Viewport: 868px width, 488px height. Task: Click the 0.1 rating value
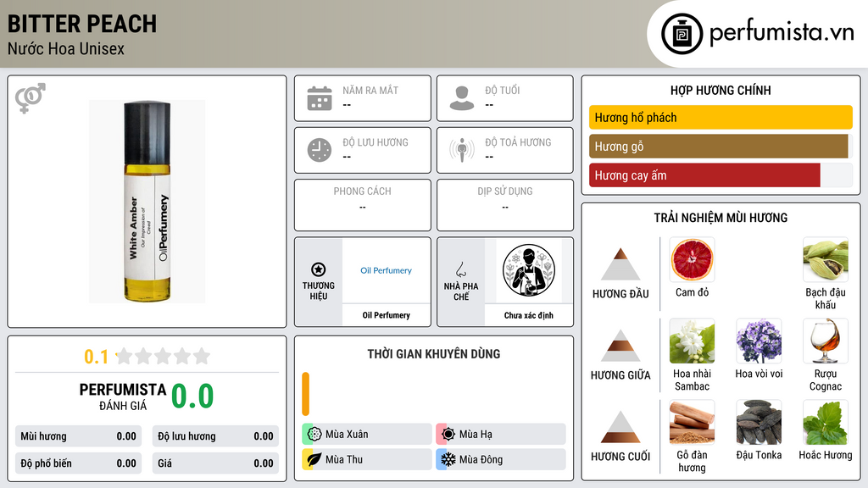pyautogui.click(x=97, y=357)
